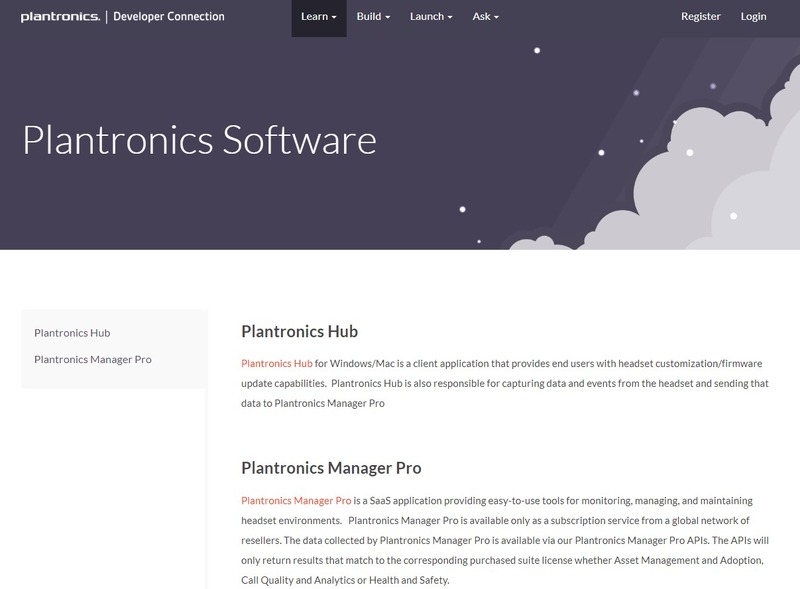Click the caret arrow beside Learn
This screenshot has width=800, height=589.
tap(333, 18)
